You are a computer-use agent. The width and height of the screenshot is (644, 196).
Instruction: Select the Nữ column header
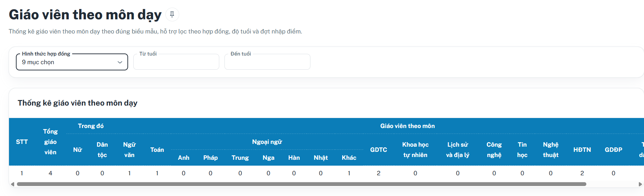coord(77,150)
